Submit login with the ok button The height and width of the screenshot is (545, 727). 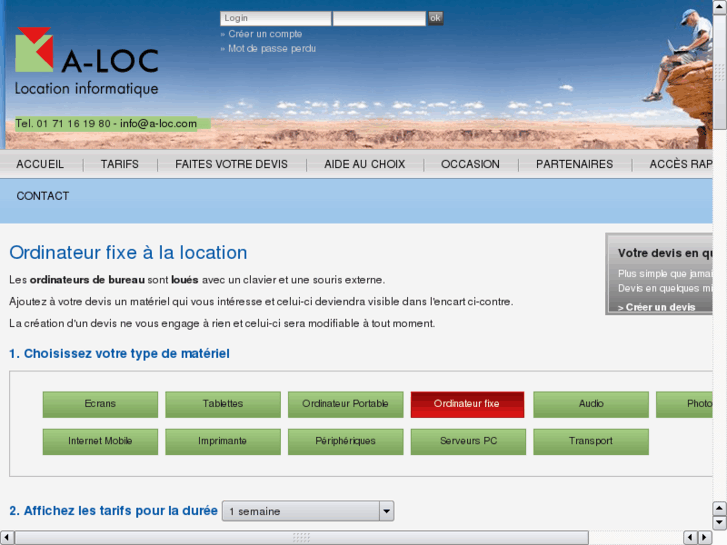435,18
